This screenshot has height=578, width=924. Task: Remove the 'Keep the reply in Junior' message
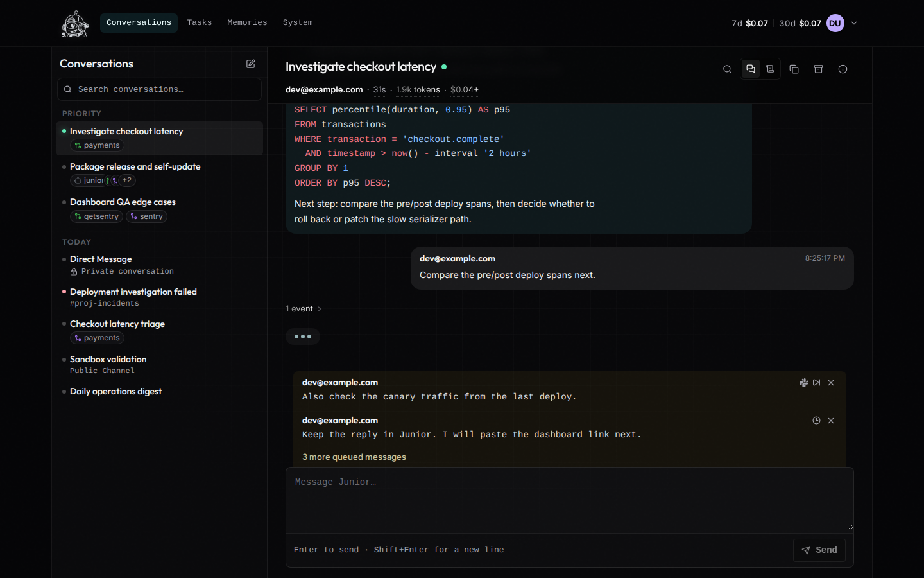(831, 421)
